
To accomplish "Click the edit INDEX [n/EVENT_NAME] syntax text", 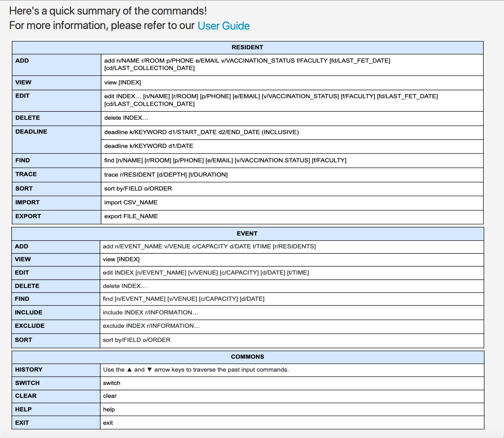I will tap(206, 273).
